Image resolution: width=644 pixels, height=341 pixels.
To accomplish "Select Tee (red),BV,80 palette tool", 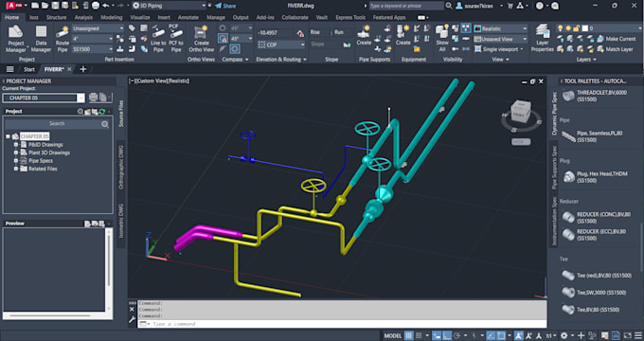I will [597, 276].
